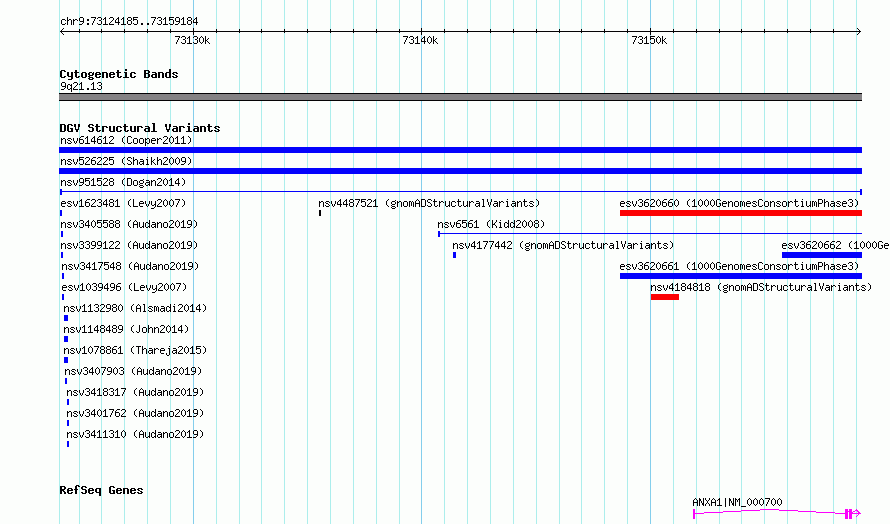
Task: Select the chr9:73124185..73159184 coordinate label
Action: pos(129,22)
